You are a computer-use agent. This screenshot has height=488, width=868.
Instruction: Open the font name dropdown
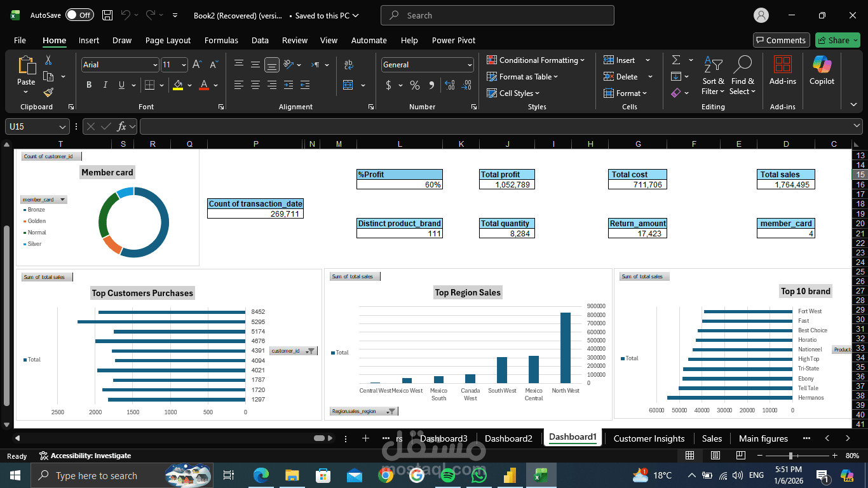pyautogui.click(x=154, y=64)
